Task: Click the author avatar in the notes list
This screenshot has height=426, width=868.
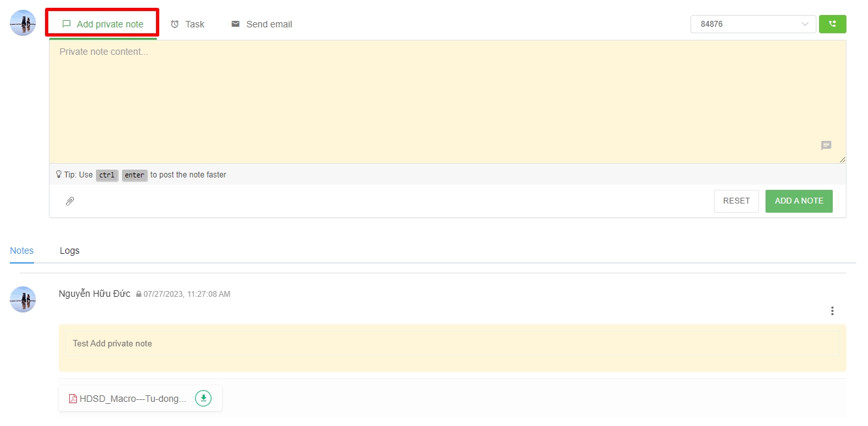Action: 23,299
